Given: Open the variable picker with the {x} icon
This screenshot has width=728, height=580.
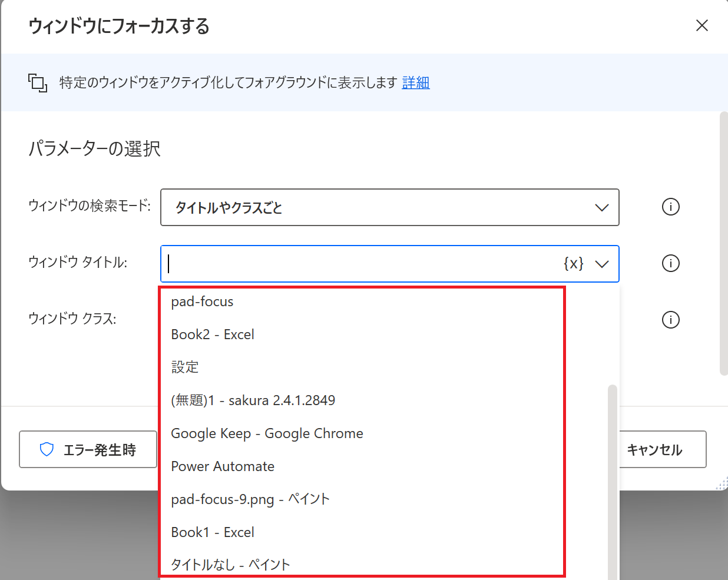Looking at the screenshot, I should pos(573,263).
